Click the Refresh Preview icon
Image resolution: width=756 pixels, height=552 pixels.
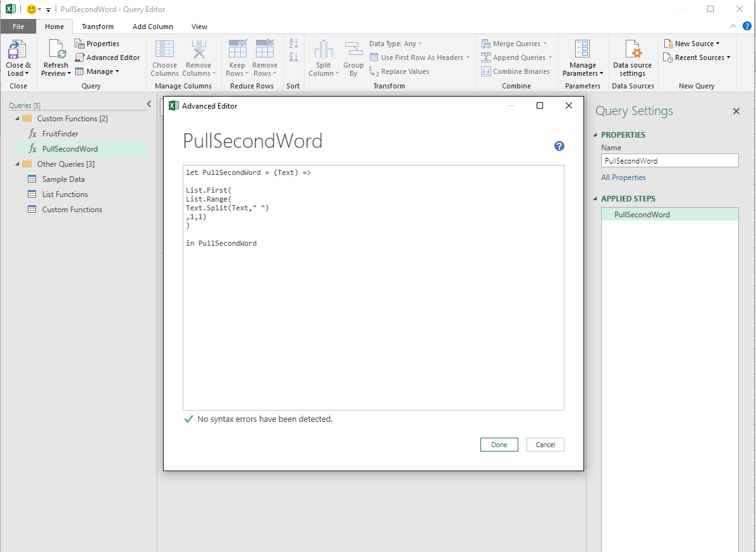tap(56, 50)
